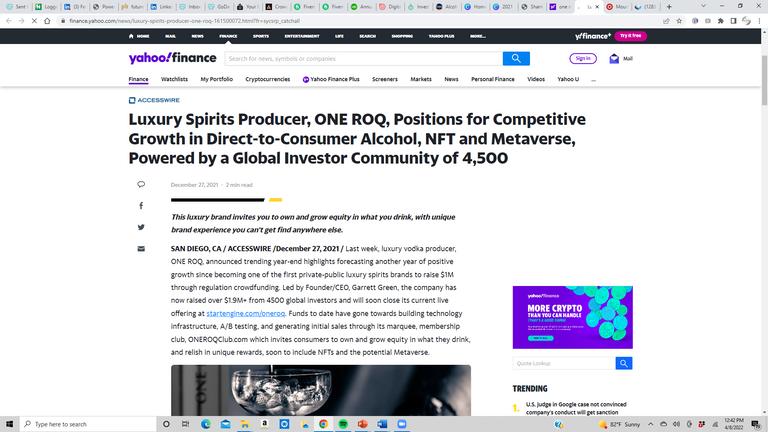Open the share page icon in address bar
The height and width of the screenshot is (432, 768).
(666, 21)
